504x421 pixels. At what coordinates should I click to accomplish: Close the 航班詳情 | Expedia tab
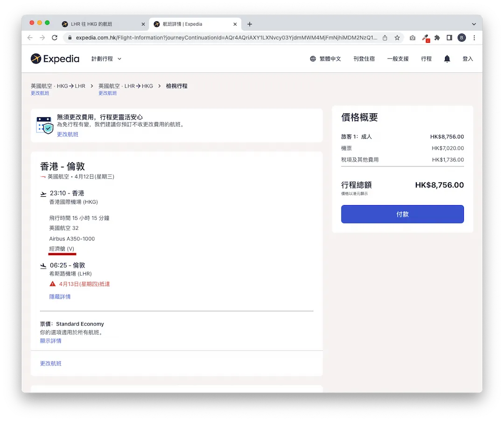click(235, 24)
